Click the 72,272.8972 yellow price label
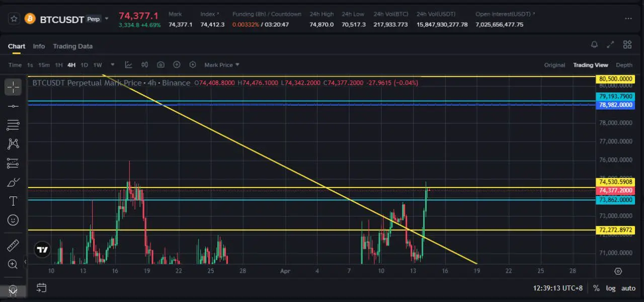This screenshot has width=644, height=302. [616, 230]
